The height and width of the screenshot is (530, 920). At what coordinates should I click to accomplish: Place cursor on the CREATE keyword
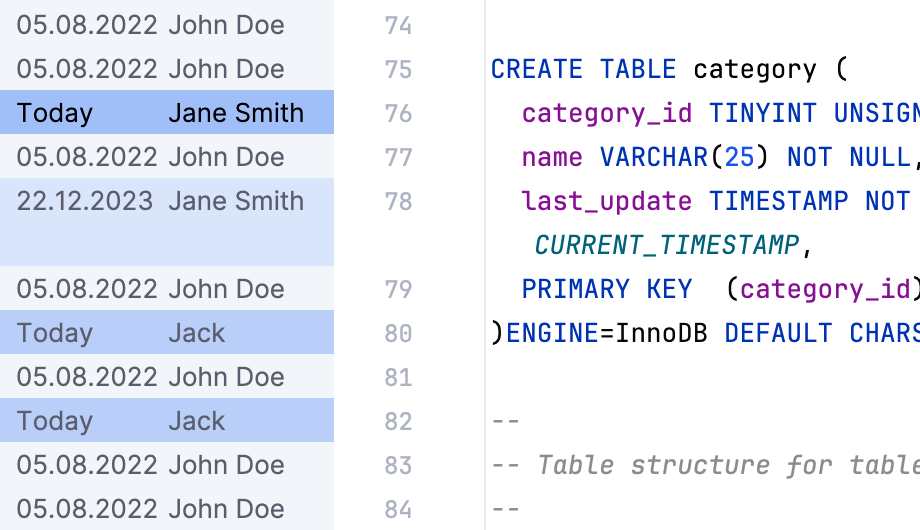click(536, 69)
